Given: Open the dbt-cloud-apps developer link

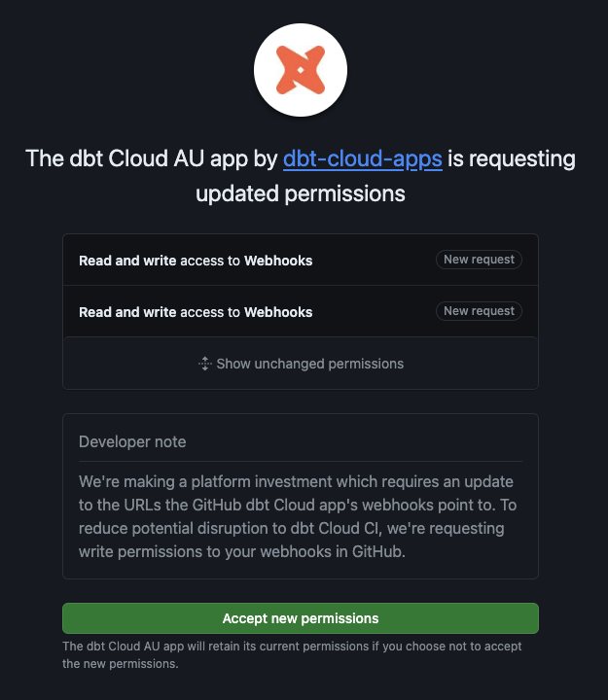Looking at the screenshot, I should coord(362,158).
